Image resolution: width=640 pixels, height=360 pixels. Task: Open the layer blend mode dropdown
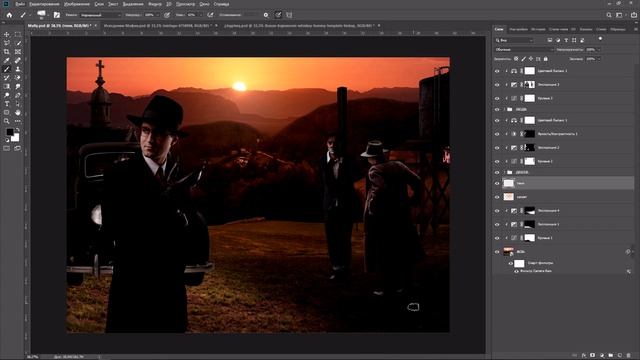(x=524, y=49)
